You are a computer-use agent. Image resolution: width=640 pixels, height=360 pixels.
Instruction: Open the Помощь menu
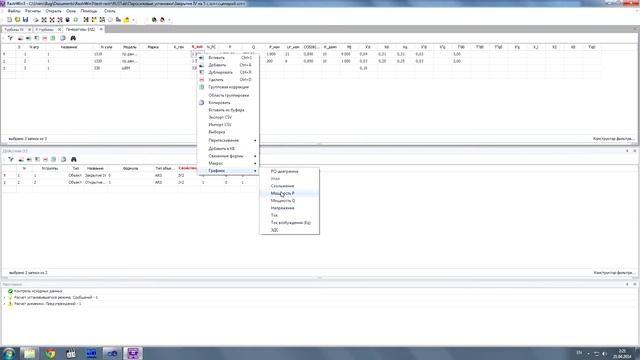pos(89,11)
